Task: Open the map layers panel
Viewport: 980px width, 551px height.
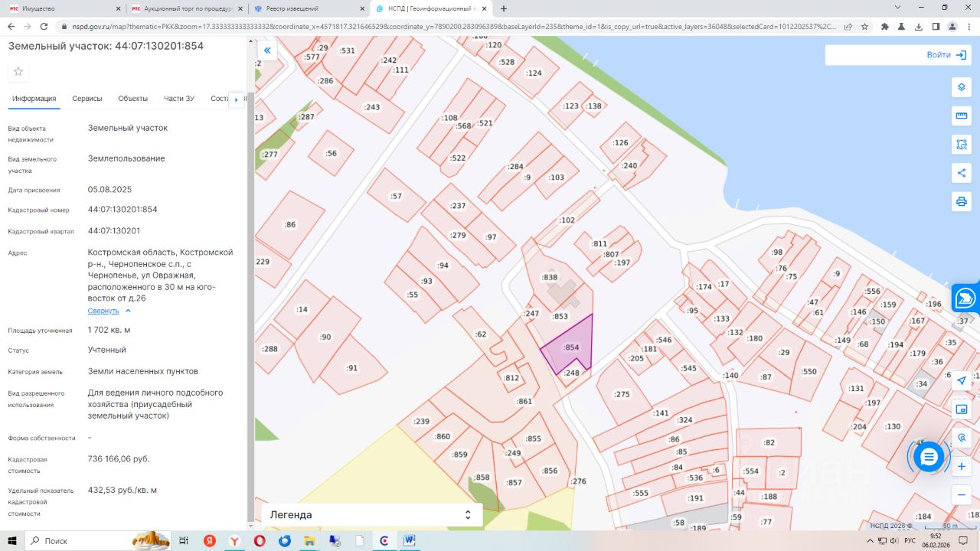Action: [x=961, y=87]
